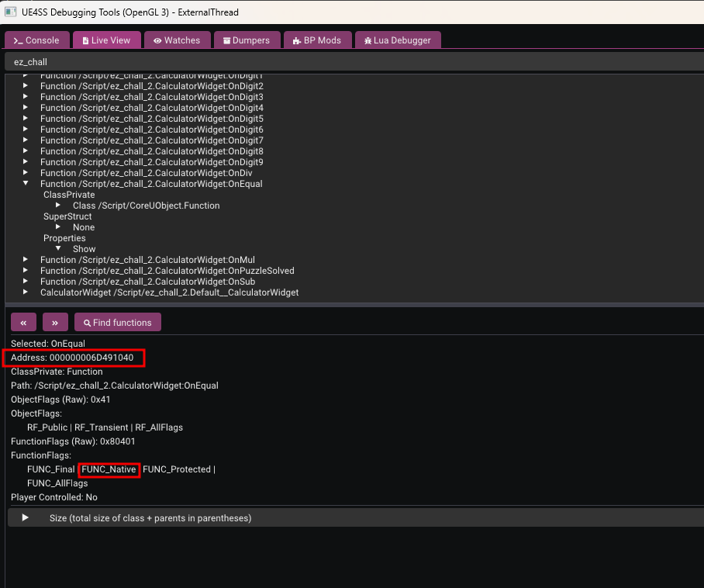
Task: Open the Lua Debugger tab
Action: [x=398, y=40]
